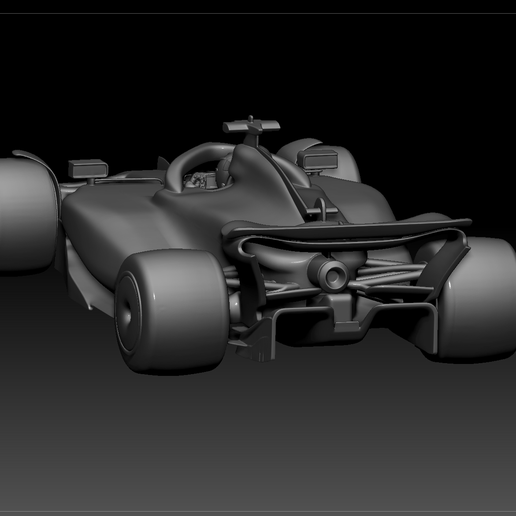Click the rear left tire of the car model
This screenshot has height=516, width=516.
pos(172,312)
